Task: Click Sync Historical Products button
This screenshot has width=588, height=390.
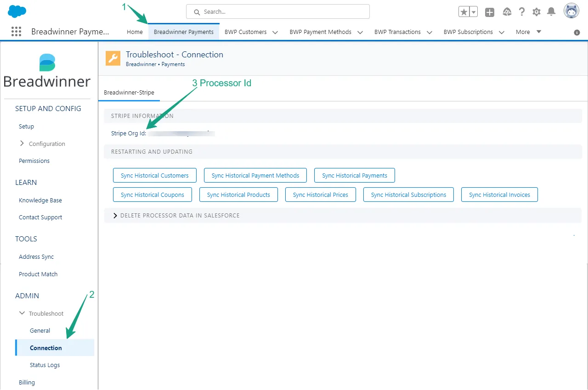Action: [x=238, y=195]
